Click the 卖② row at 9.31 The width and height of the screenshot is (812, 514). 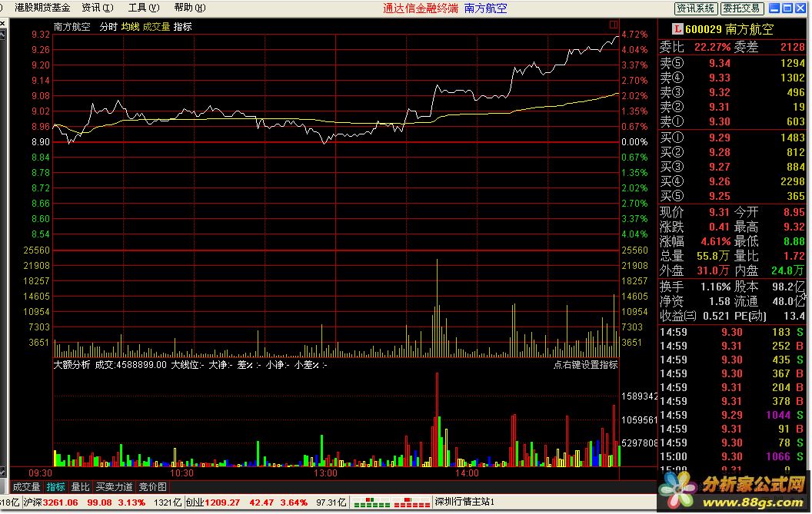click(x=732, y=107)
